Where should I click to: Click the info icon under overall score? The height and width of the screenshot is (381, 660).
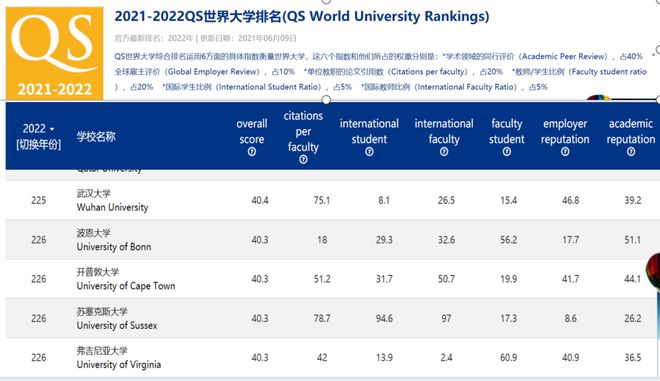tap(252, 152)
